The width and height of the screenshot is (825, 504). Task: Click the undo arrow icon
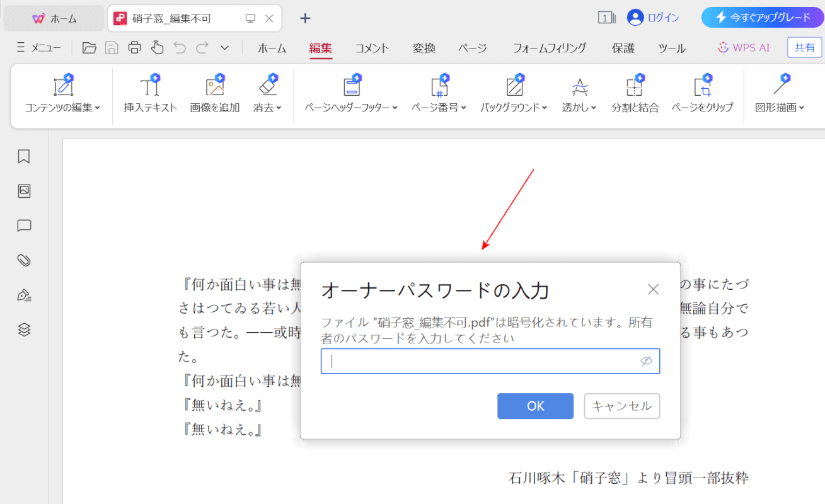[180, 48]
